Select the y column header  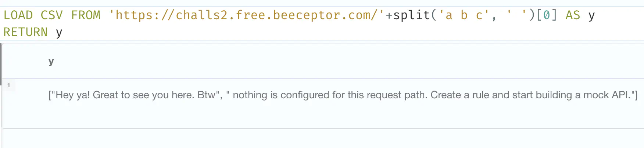point(51,61)
